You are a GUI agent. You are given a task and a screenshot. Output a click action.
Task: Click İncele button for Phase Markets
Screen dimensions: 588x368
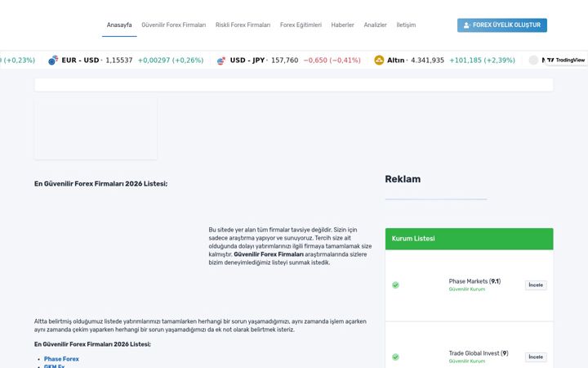pyautogui.click(x=536, y=285)
